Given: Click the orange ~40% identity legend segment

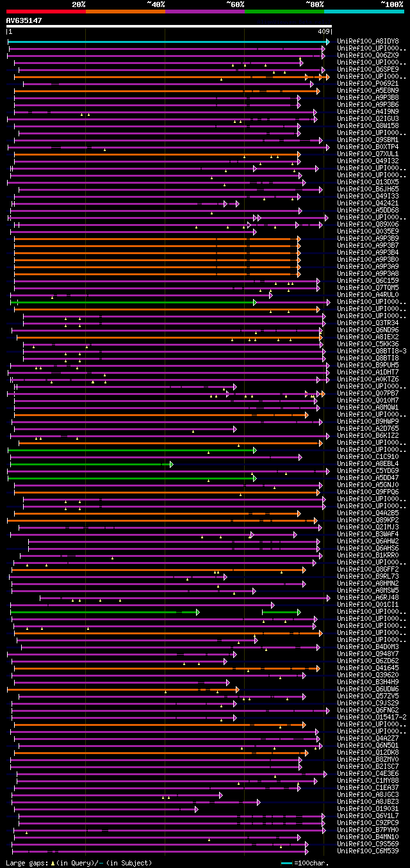Looking at the screenshot, I should click(126, 12).
